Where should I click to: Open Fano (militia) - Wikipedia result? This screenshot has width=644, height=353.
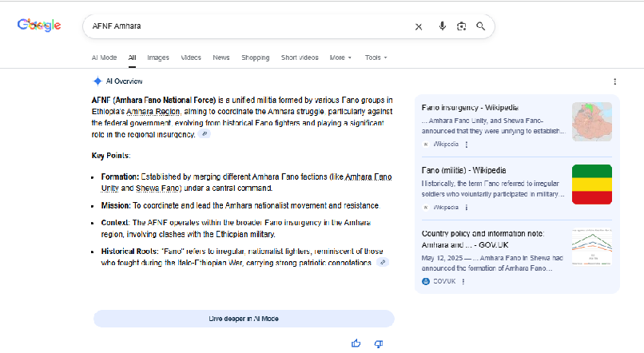click(463, 170)
